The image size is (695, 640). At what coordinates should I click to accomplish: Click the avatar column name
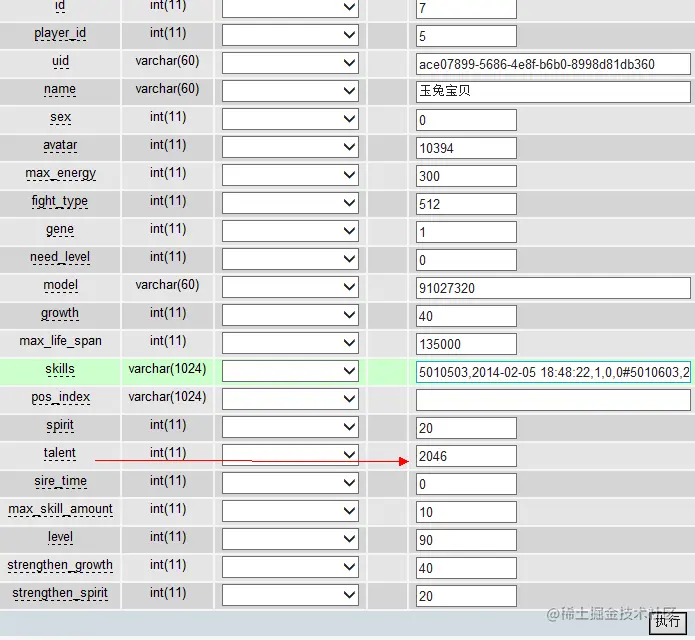click(60, 145)
